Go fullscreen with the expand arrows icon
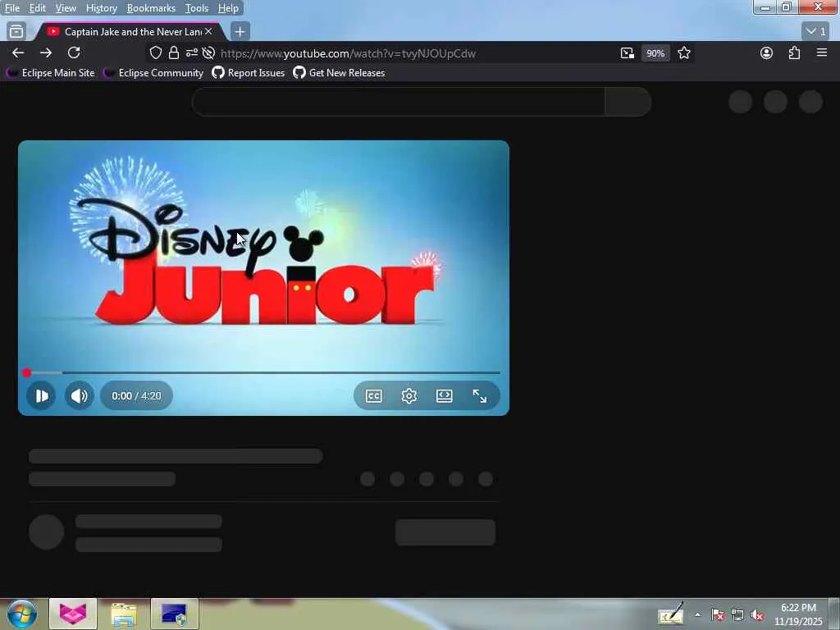The height and width of the screenshot is (630, 840). (479, 396)
